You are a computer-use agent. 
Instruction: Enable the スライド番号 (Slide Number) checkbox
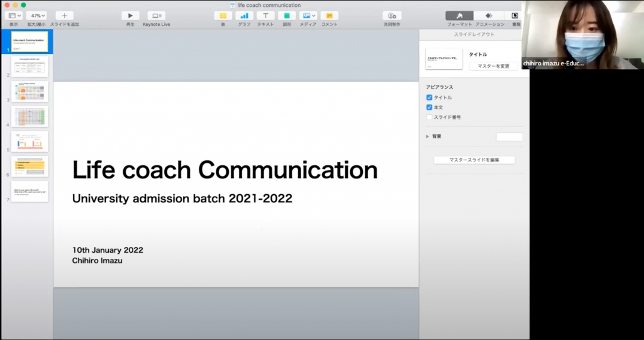click(430, 117)
